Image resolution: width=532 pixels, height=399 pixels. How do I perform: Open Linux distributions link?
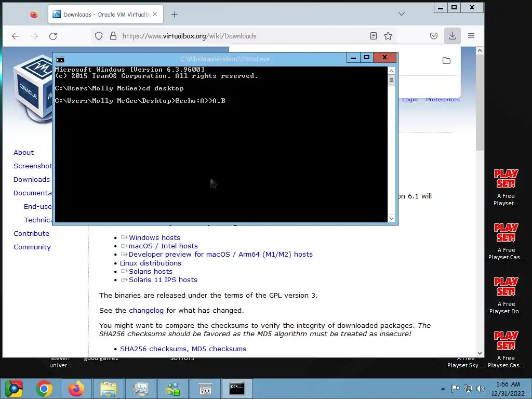tap(151, 263)
